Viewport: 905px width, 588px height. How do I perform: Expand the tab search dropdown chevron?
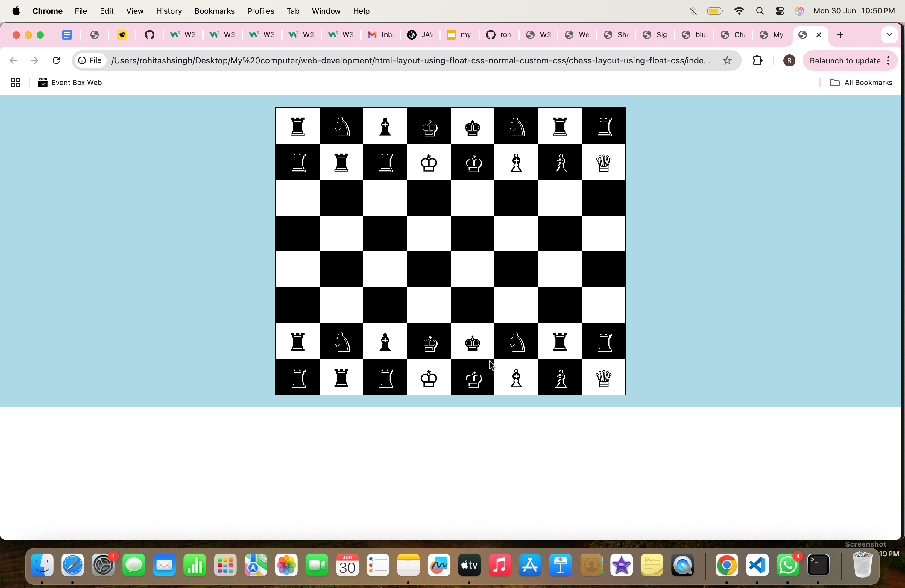[x=889, y=35]
